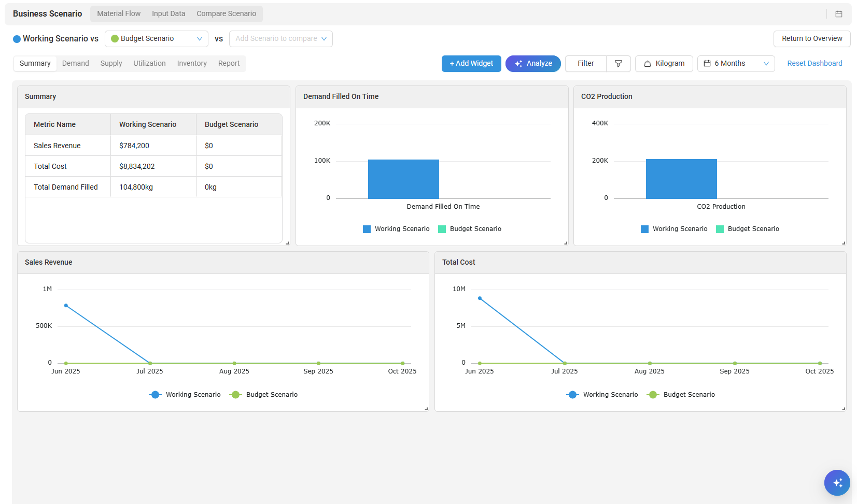Click the Return to Overview button
The image size is (857, 504).
812,39
